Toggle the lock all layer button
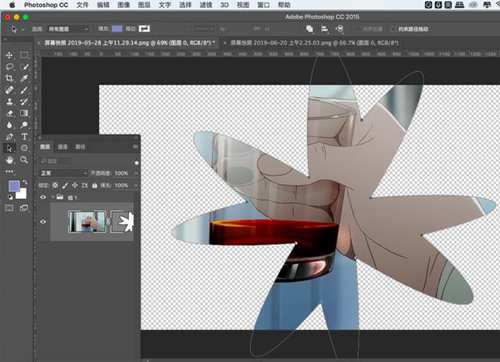The height and width of the screenshot is (362, 500). pos(95,185)
